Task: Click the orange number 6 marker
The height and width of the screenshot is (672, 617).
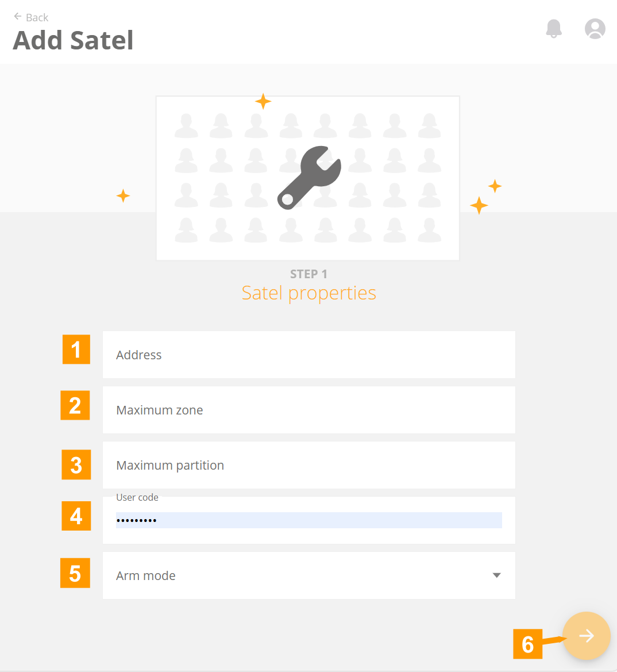Action: 527,644
